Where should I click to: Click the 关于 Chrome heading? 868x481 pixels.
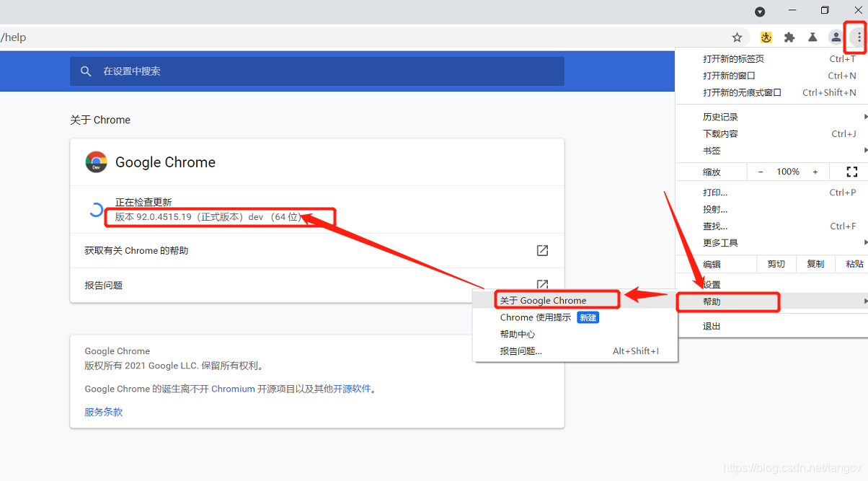[100, 120]
